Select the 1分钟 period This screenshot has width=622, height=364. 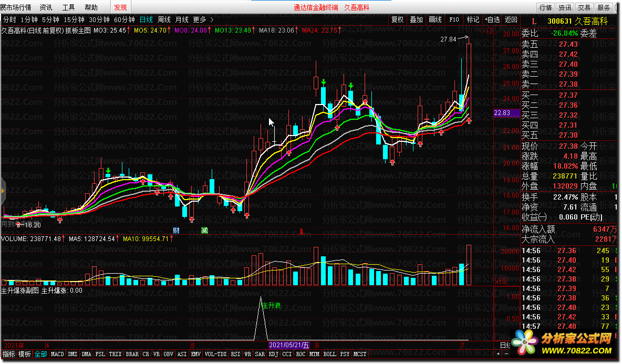(29, 19)
